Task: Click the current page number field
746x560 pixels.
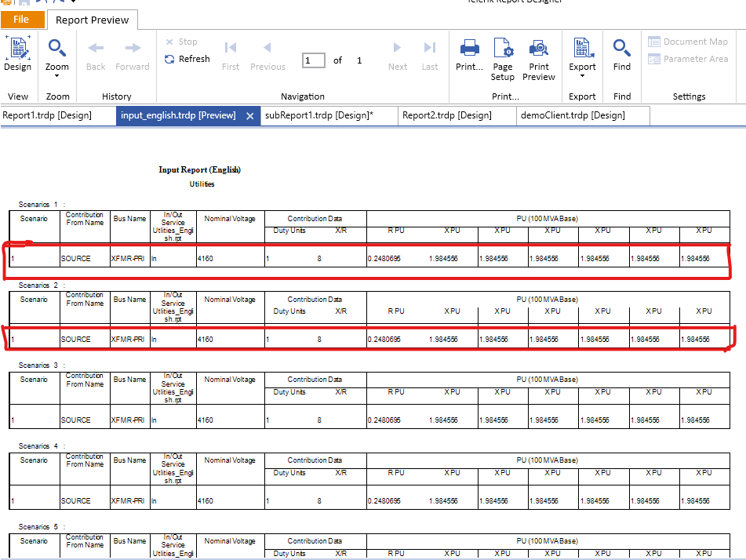Action: pos(313,60)
